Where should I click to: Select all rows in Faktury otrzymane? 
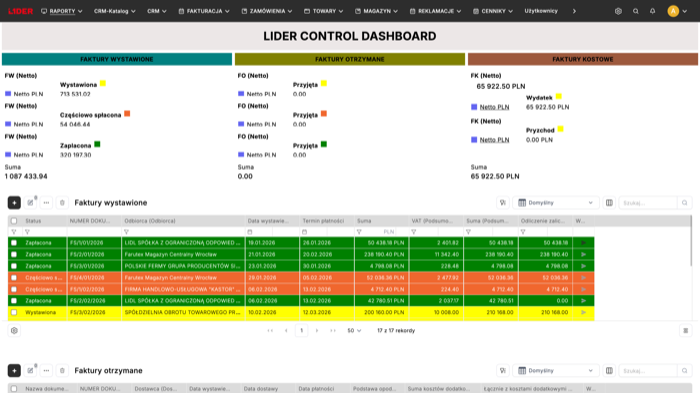[x=14, y=389]
